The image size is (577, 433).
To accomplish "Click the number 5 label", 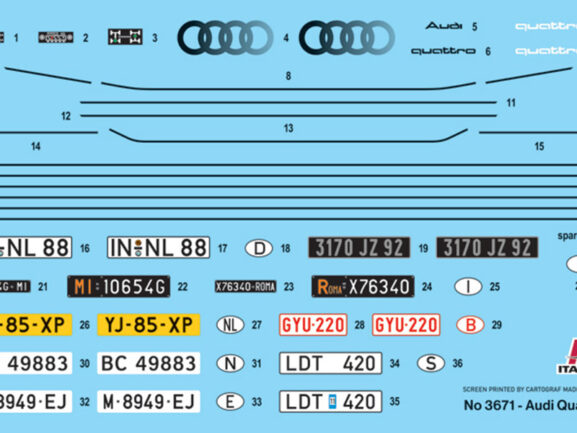I will click(475, 26).
